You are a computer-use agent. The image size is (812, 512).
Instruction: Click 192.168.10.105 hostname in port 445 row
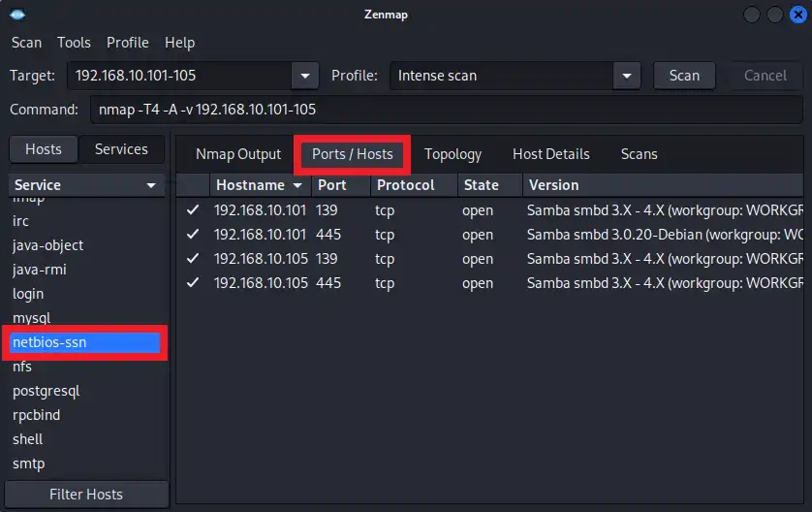click(261, 283)
